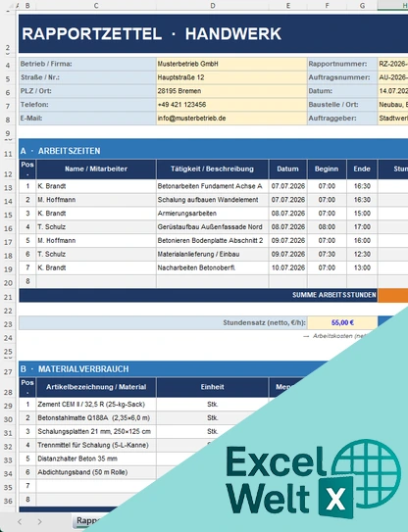Select 'Betonarbeiten Fundament Achse A' cell
Image resolution: width=408 pixels, height=532 pixels.
tap(212, 186)
